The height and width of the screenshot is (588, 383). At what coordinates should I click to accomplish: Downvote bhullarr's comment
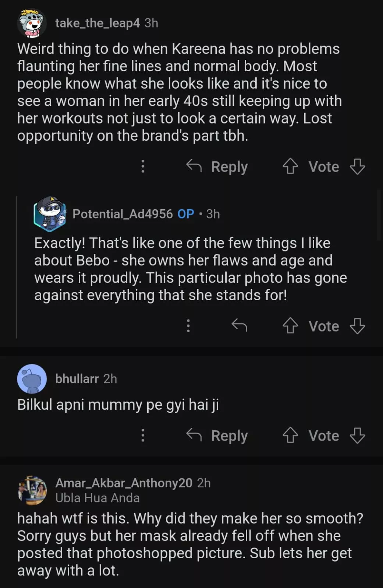tap(357, 435)
